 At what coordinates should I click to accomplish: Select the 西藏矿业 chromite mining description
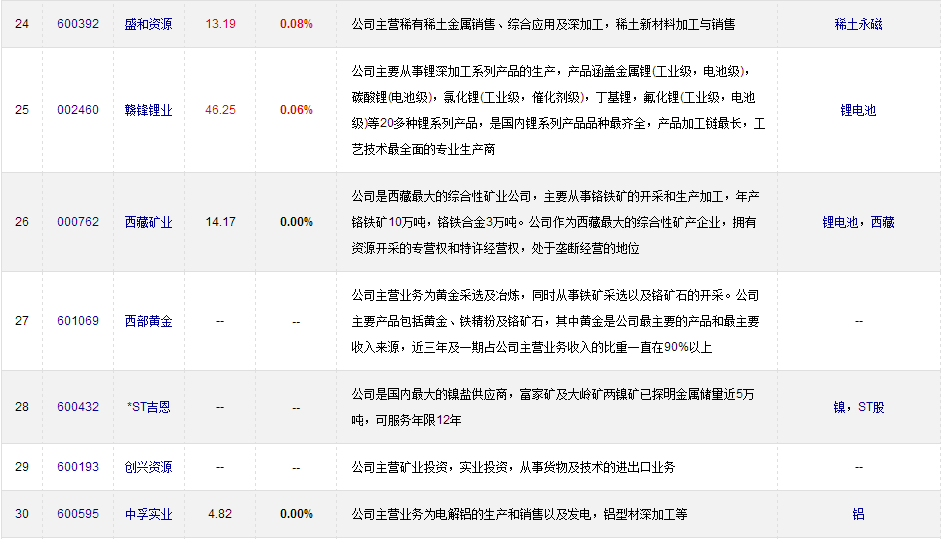click(x=555, y=222)
